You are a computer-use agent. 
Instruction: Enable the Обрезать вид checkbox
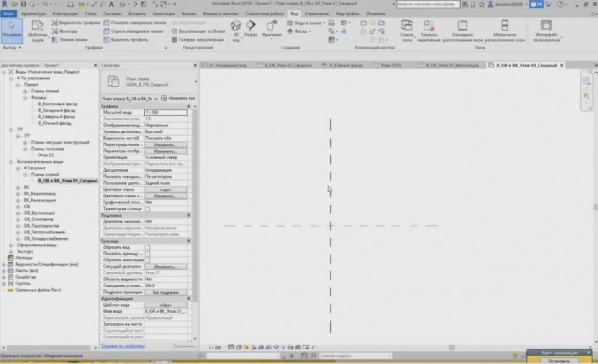(148, 248)
